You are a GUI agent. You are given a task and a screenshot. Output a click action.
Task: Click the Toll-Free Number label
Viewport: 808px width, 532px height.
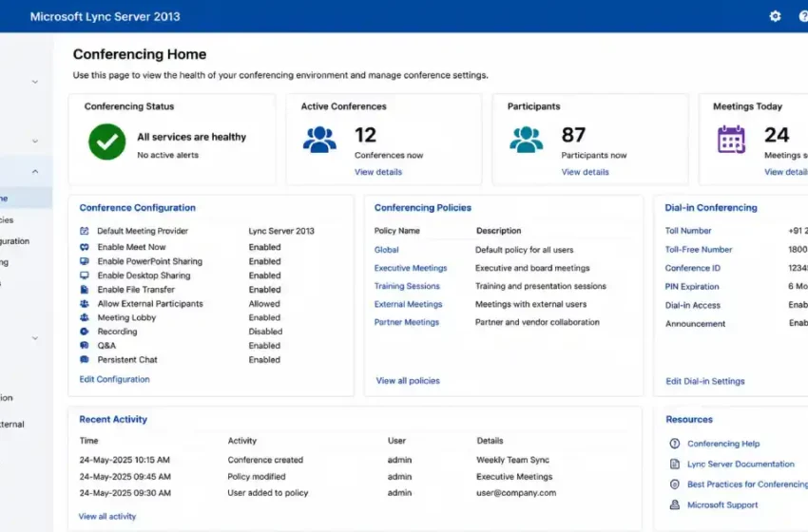coord(699,249)
